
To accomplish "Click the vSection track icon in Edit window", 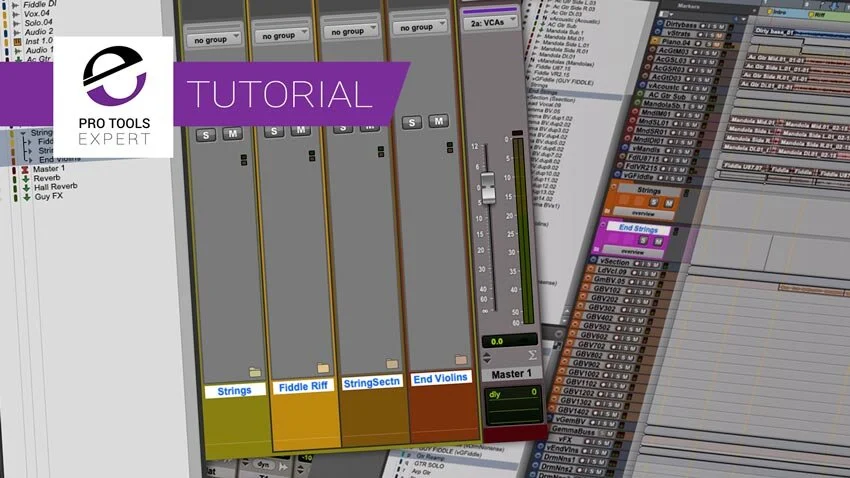I will (x=593, y=261).
